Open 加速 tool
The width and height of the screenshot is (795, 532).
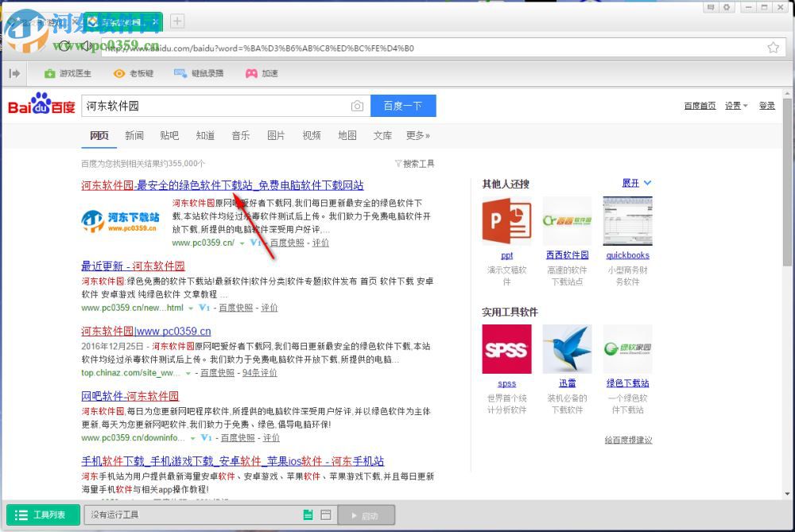262,73
